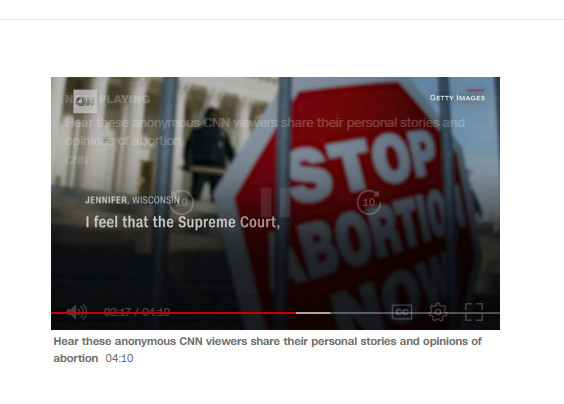This screenshot has width=564, height=404.
Task: Open the video title overlay inside the player
Action: (x=265, y=132)
